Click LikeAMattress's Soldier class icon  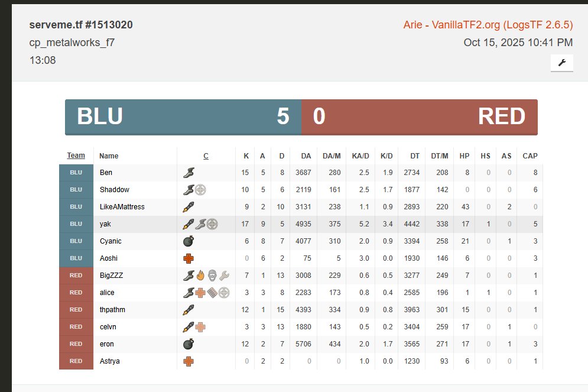tap(189, 207)
